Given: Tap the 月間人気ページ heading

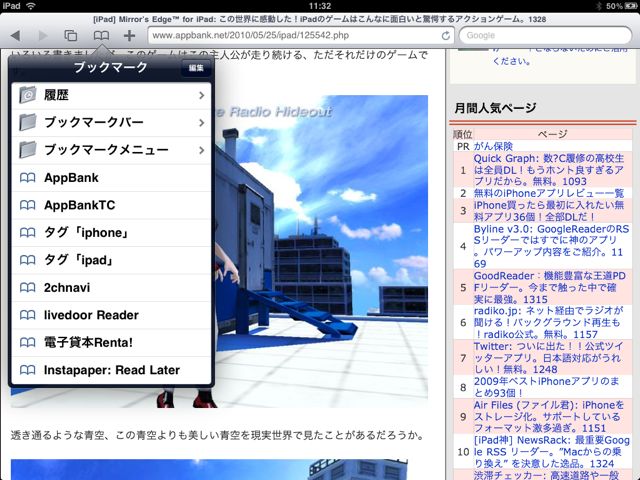Looking at the screenshot, I should click(495, 108).
